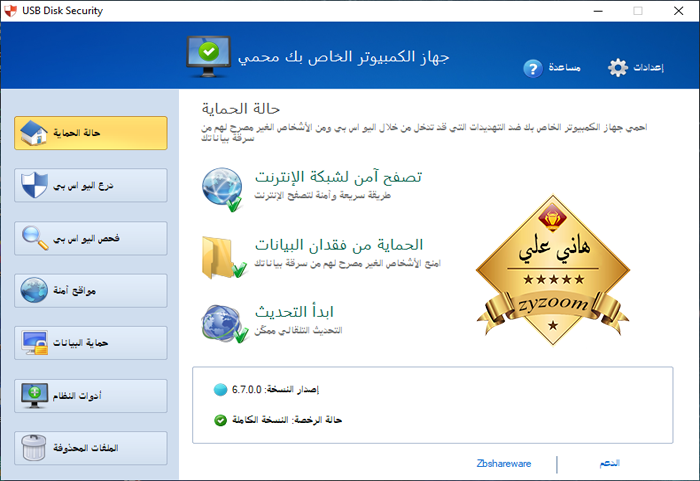Screen dimensions: 700x481
Task: Open الحماية من فقدان البيانات data loss link
Action: pos(339,245)
